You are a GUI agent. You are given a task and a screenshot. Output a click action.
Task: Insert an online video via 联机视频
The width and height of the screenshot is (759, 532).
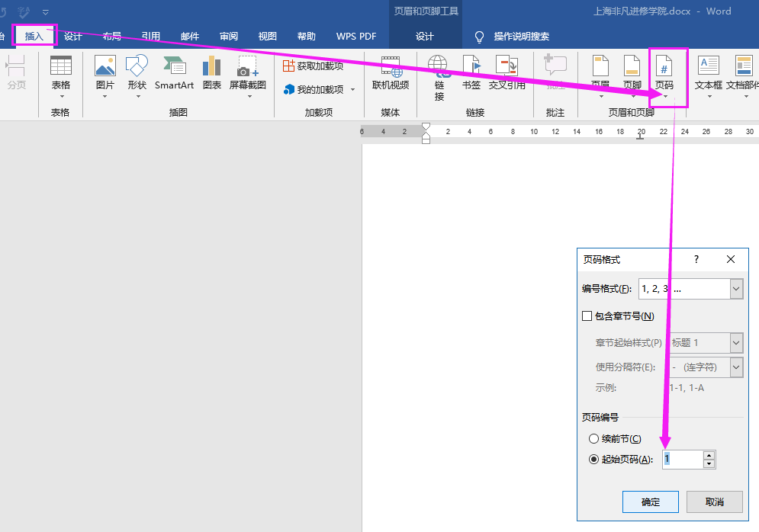[x=391, y=74]
